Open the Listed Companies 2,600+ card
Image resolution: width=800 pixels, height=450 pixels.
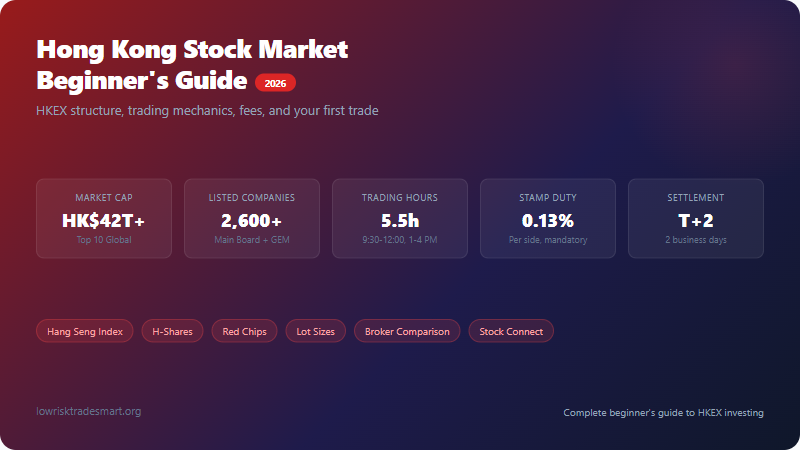(252, 219)
